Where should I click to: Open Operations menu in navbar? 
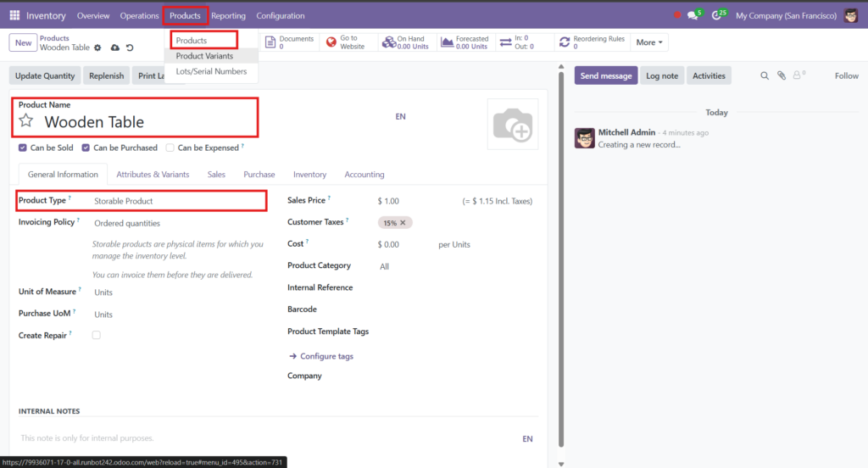point(139,15)
